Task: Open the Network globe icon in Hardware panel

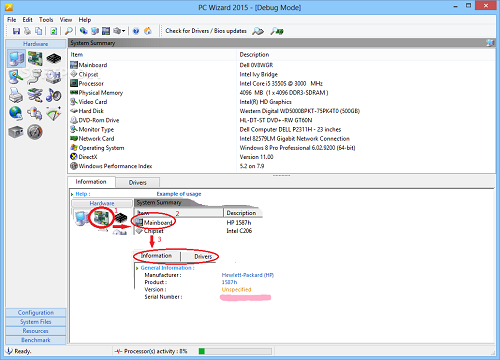Action: pos(16,114)
